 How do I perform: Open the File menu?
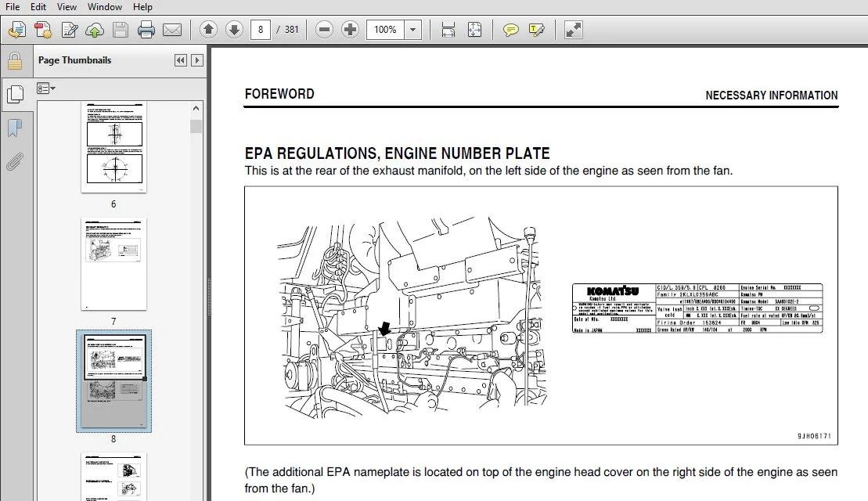[x=13, y=6]
